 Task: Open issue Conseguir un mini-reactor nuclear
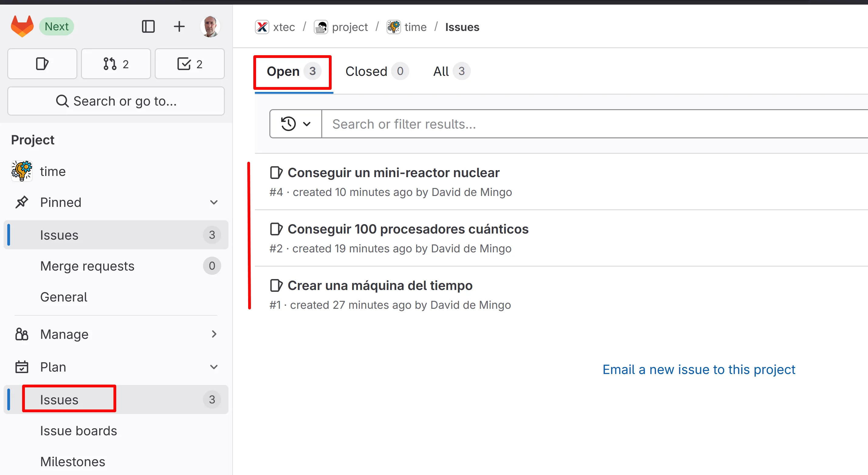[x=393, y=173]
